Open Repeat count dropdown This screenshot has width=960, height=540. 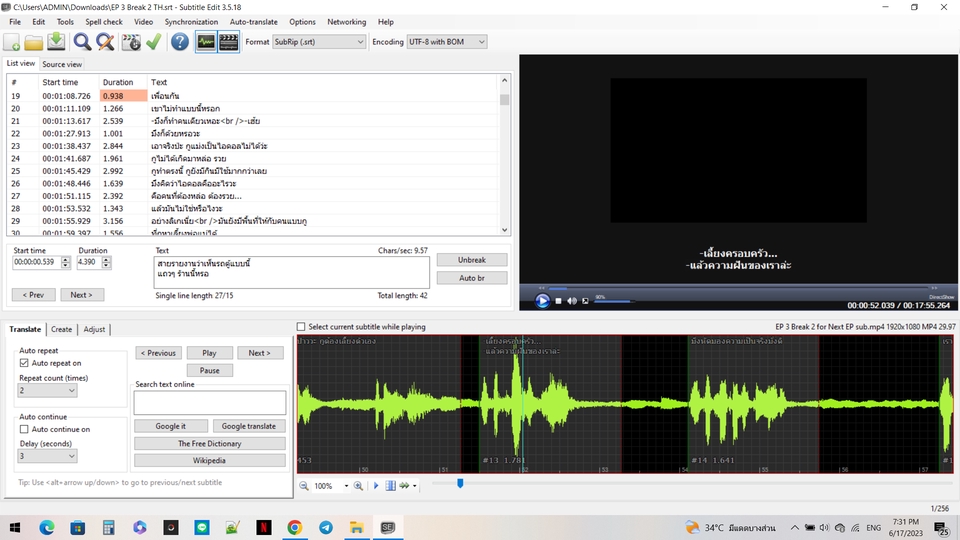(x=48, y=390)
